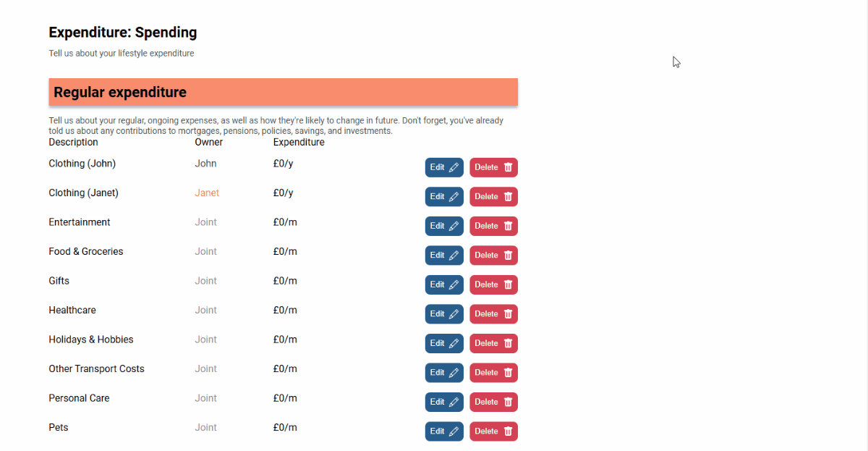
Task: Delete the Entertainment expenditure entry
Action: click(493, 226)
